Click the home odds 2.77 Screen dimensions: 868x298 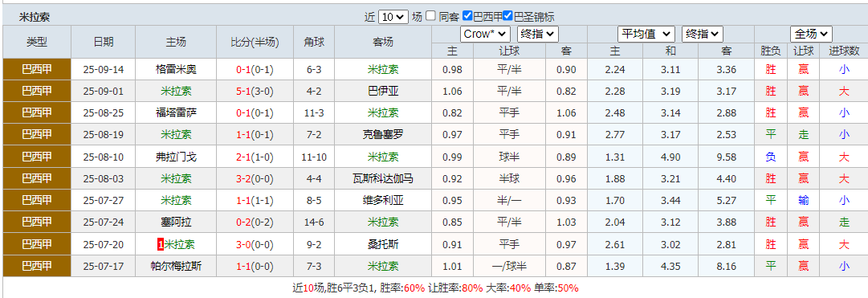(x=615, y=135)
